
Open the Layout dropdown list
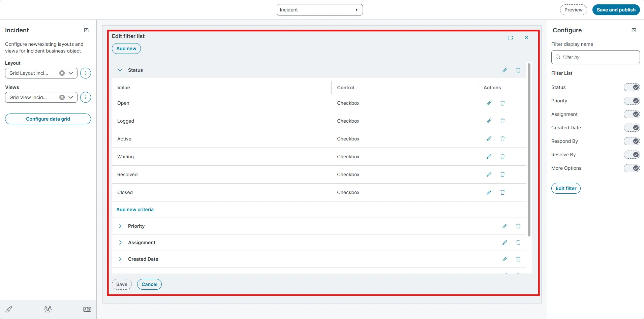71,73
